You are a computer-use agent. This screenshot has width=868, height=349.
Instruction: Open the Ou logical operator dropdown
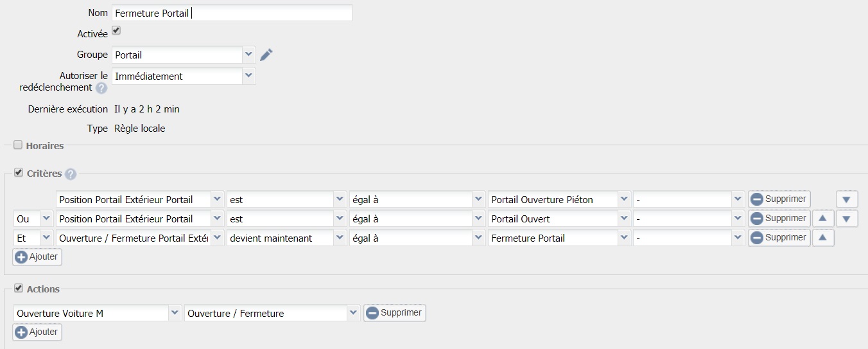pyautogui.click(x=46, y=219)
